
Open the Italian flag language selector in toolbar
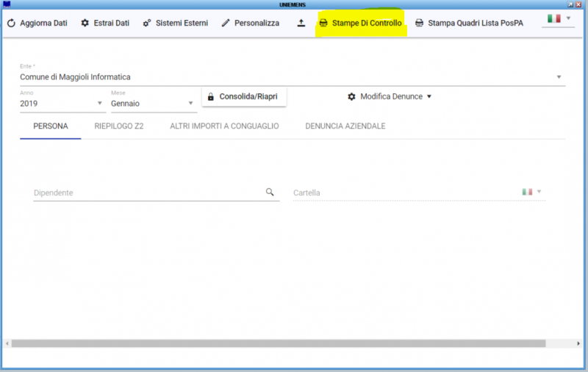coord(558,18)
